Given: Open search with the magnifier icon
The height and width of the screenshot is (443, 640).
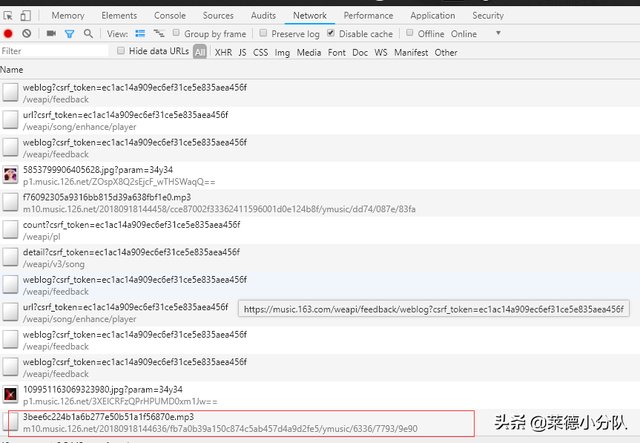Looking at the screenshot, I should 88,33.
